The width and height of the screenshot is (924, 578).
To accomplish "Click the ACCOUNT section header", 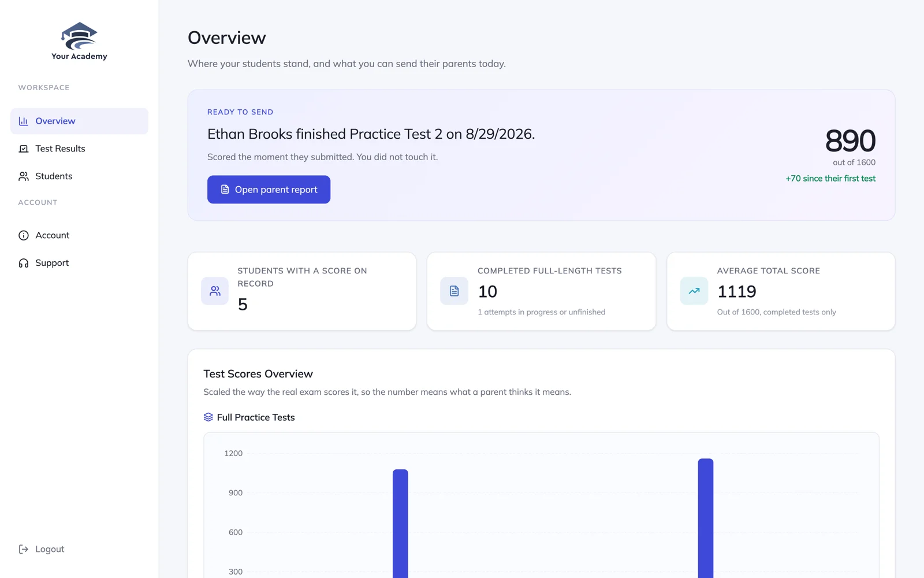I will point(38,203).
